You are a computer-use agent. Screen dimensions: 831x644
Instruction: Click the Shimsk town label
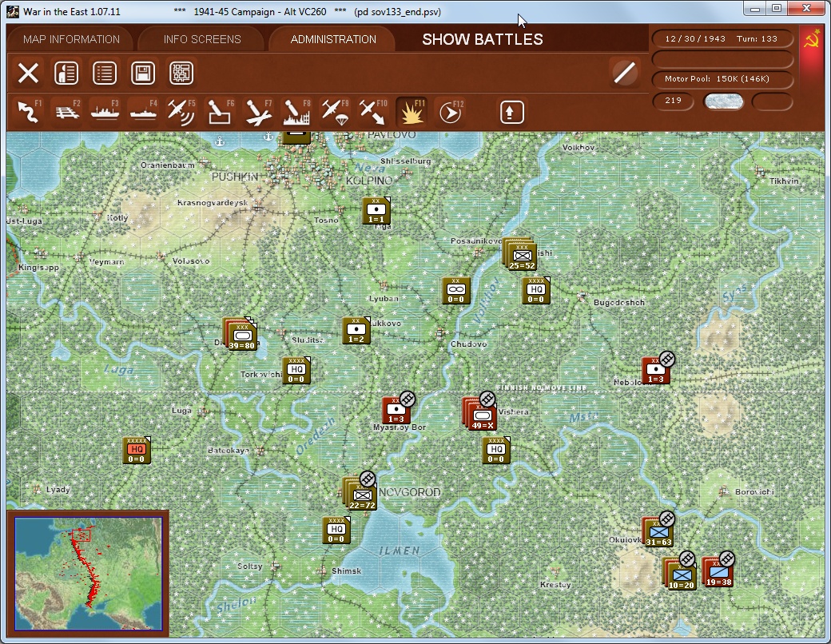(346, 570)
